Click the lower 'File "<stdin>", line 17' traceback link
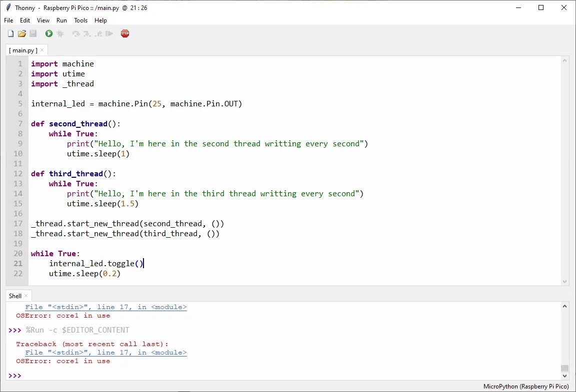576x392 pixels. click(x=106, y=353)
